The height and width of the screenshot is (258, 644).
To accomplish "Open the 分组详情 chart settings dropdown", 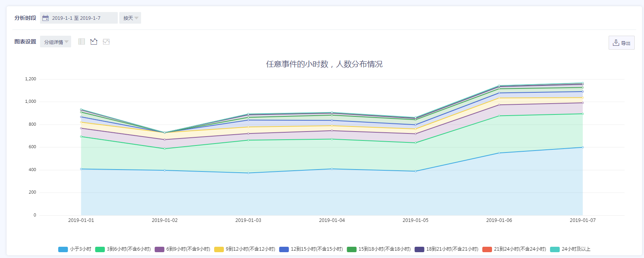I will tap(56, 42).
